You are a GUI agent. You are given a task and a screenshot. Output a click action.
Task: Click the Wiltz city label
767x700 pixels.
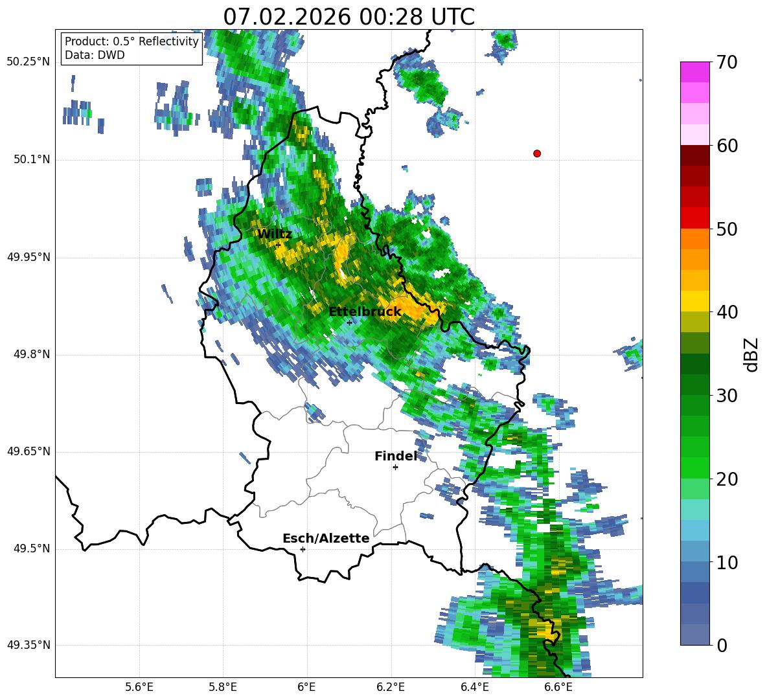275,234
